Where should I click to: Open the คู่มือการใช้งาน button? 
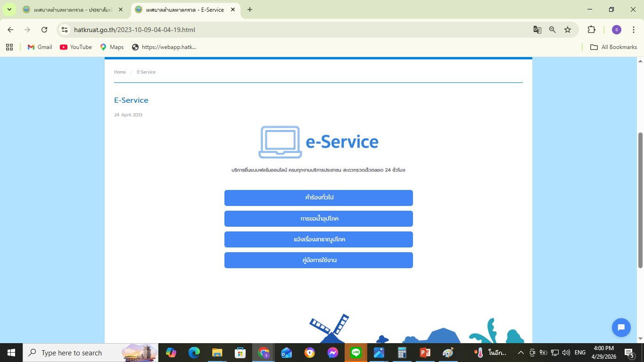click(319, 260)
